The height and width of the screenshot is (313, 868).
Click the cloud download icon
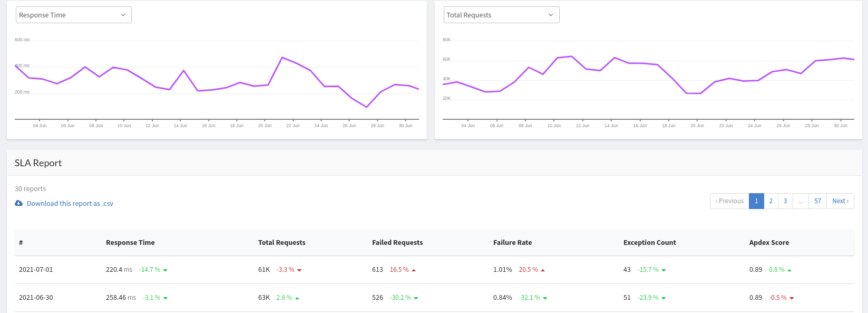(18, 203)
